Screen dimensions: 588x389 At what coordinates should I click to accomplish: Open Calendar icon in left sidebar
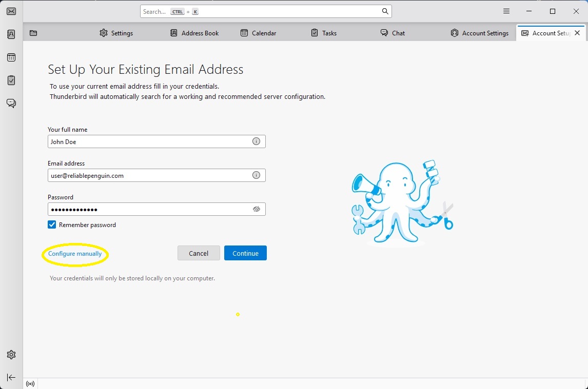tap(11, 57)
